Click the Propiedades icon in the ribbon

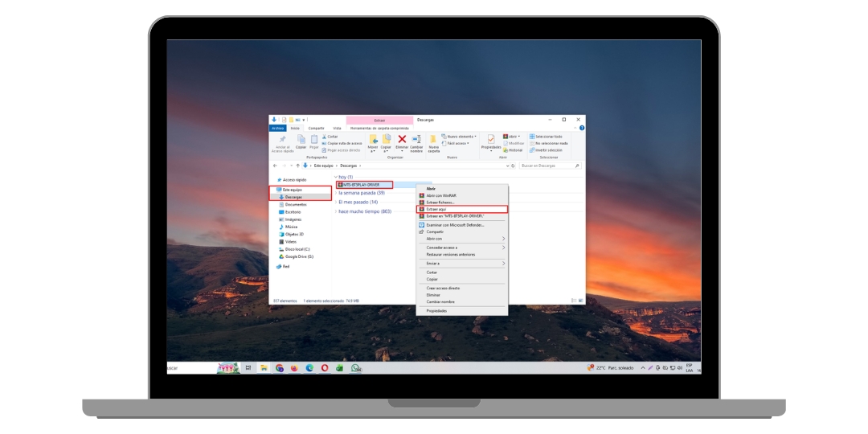pyautogui.click(x=491, y=140)
